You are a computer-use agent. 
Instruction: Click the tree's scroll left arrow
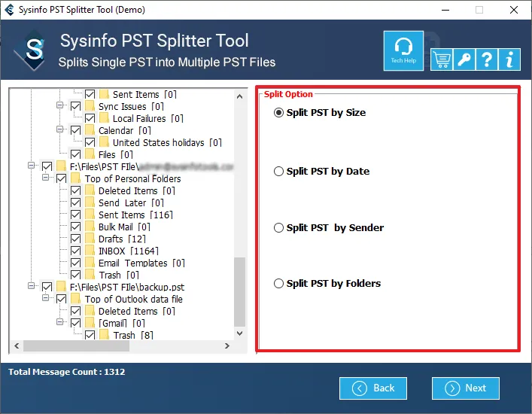click(x=17, y=346)
